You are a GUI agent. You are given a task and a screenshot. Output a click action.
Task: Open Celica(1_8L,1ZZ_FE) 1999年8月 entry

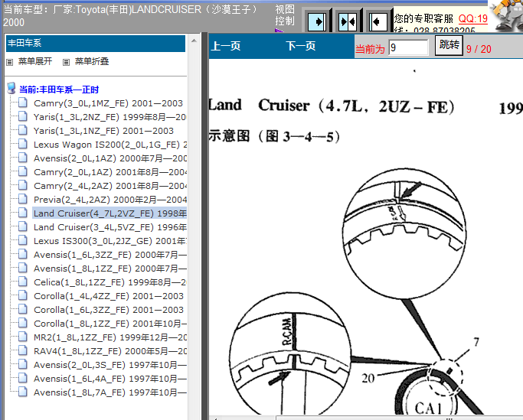pos(110,282)
